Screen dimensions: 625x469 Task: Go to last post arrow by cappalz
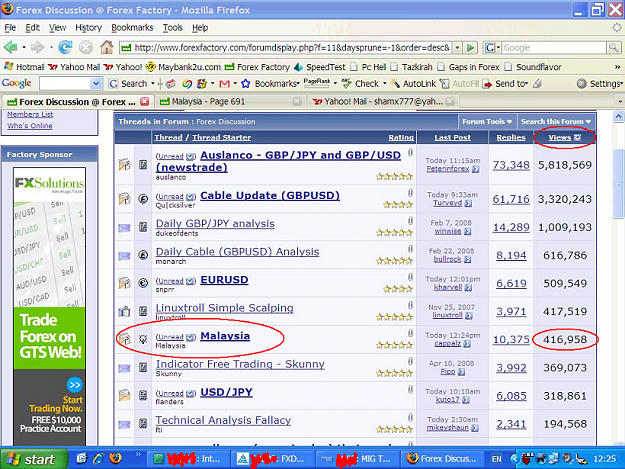pos(467,344)
